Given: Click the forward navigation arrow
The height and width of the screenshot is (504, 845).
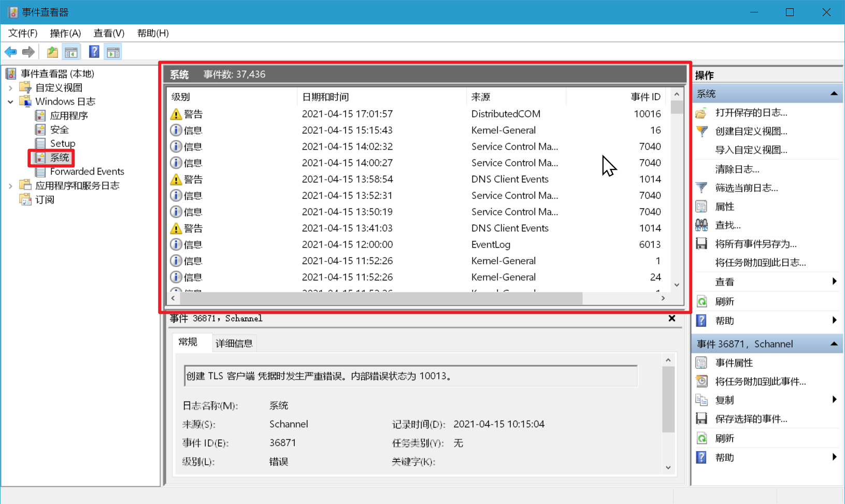Looking at the screenshot, I should pyautogui.click(x=28, y=51).
